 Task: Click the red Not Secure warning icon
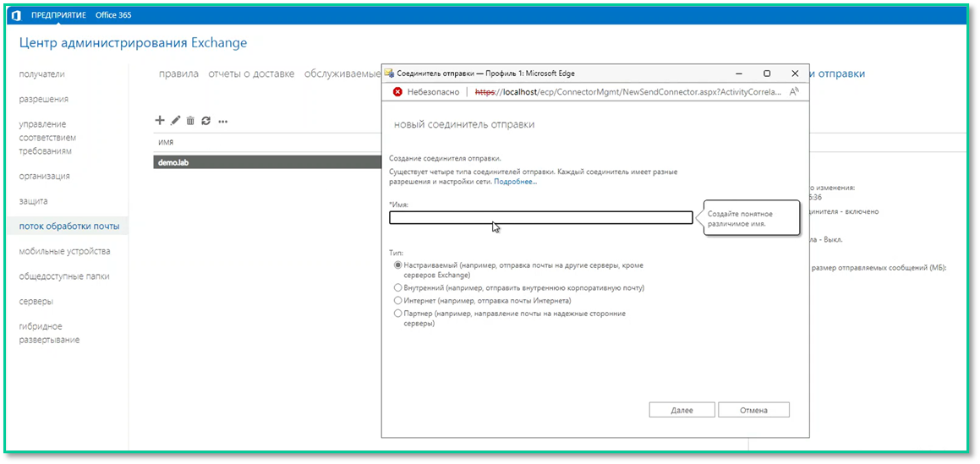pos(397,91)
